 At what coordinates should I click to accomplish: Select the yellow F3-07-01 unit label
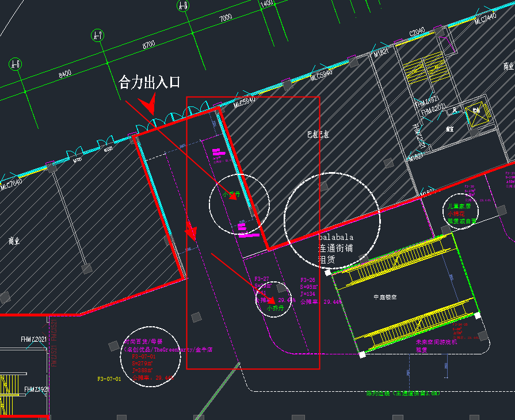point(109,379)
